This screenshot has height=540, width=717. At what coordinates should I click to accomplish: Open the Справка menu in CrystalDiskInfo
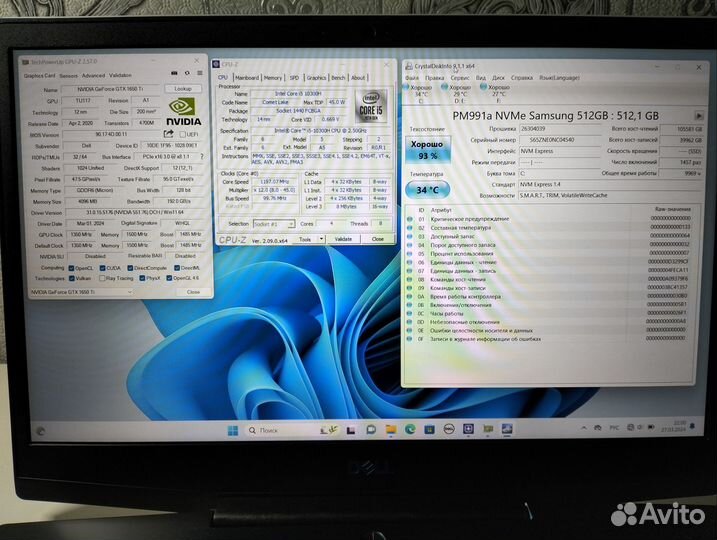[x=522, y=78]
